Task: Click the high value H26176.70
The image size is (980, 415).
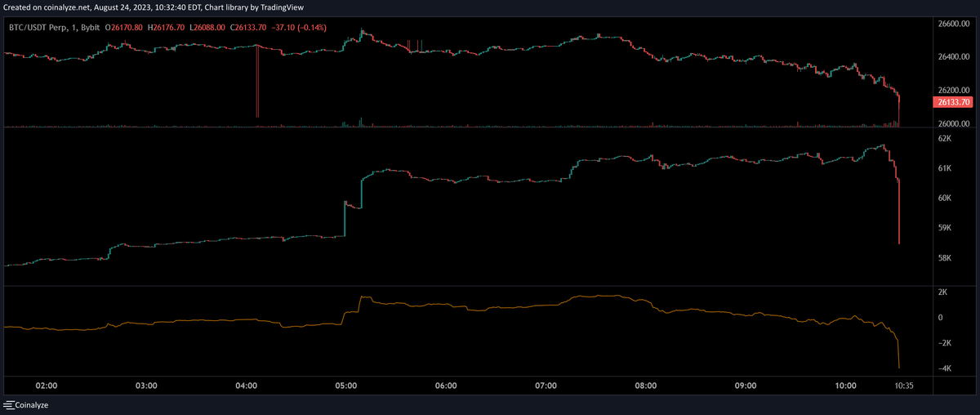Action: click(167, 28)
